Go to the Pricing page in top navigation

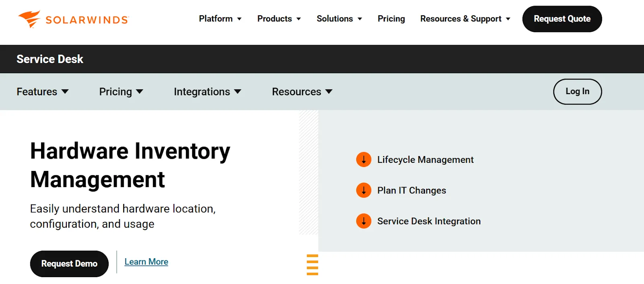(391, 19)
